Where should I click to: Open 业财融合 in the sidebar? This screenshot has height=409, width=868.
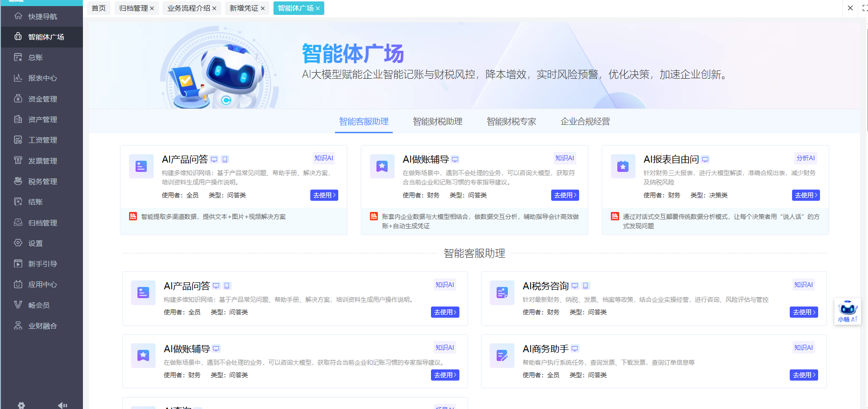click(x=42, y=326)
